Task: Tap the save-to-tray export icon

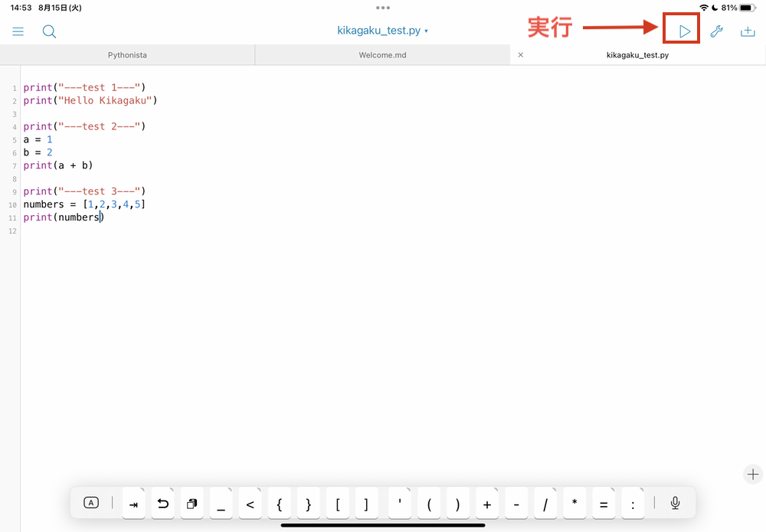Action: point(747,31)
